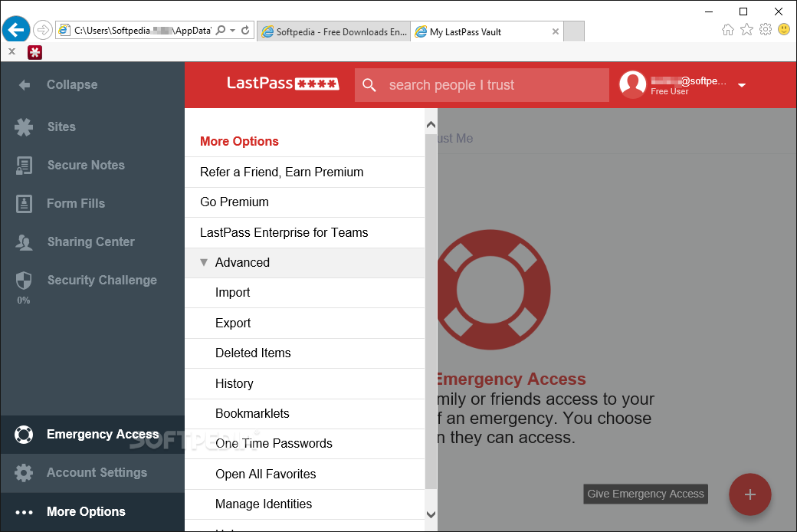This screenshot has width=797, height=532.
Task: Open Manage Identities
Action: (304, 504)
